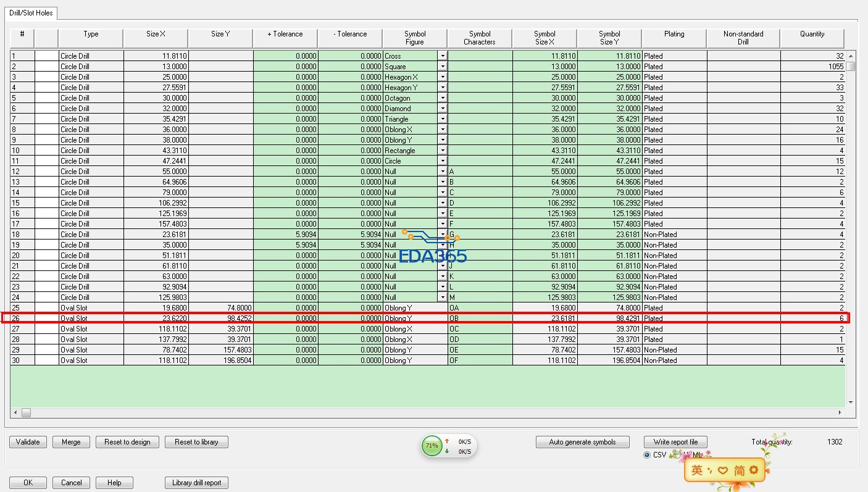The width and height of the screenshot is (868, 492).
Task: Open Symbol Figure dropdown for the Cross row
Action: pos(443,56)
